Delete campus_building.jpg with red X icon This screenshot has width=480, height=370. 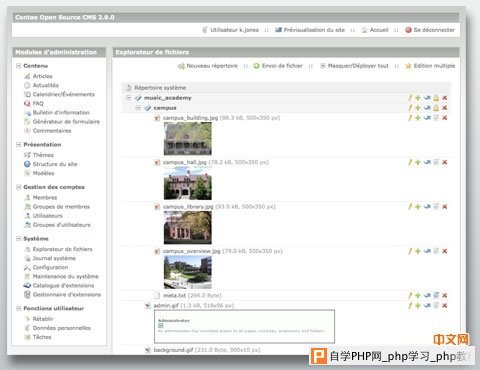(445, 118)
